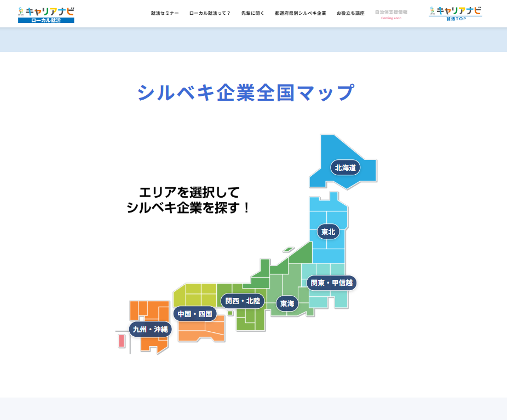Click the エリアを選択して シルベキ企業を探す text
Viewport: 507px width, 420px height.
coord(188,200)
